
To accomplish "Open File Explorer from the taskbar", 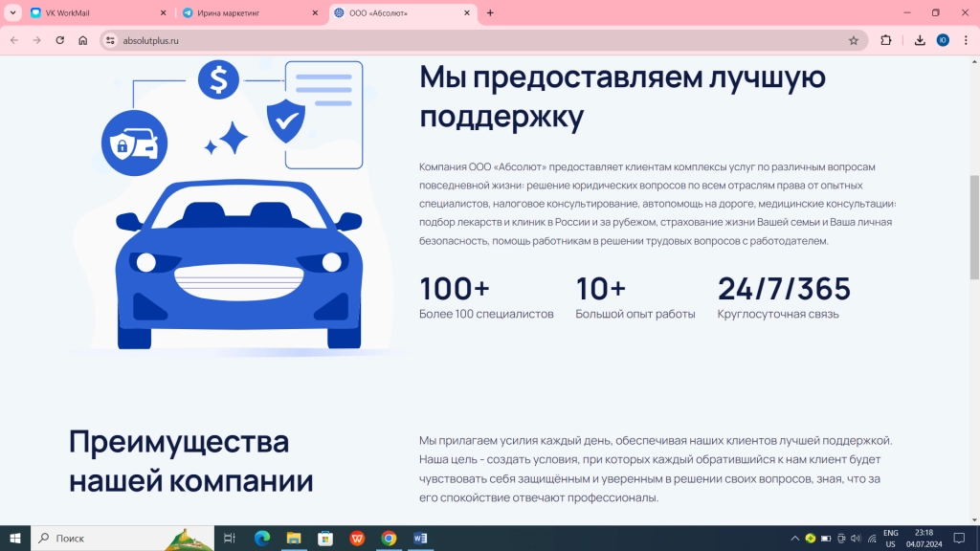I will click(294, 538).
